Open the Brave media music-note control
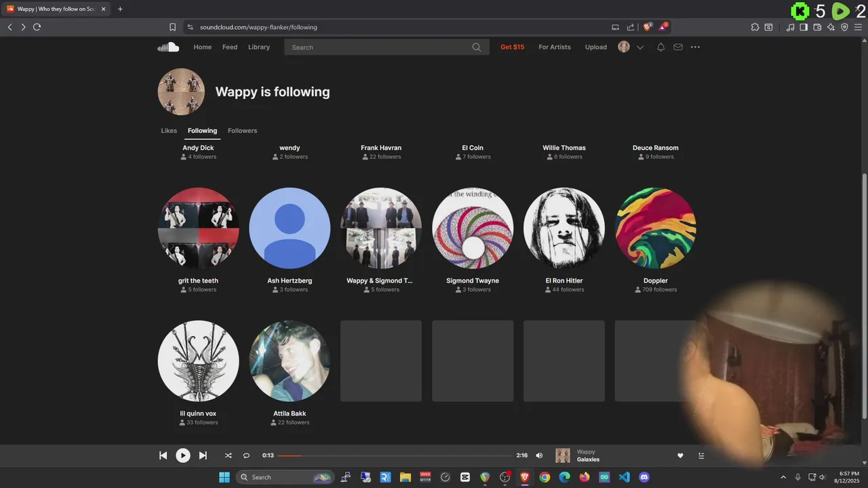Viewport: 868px width, 488px height. 790,27
